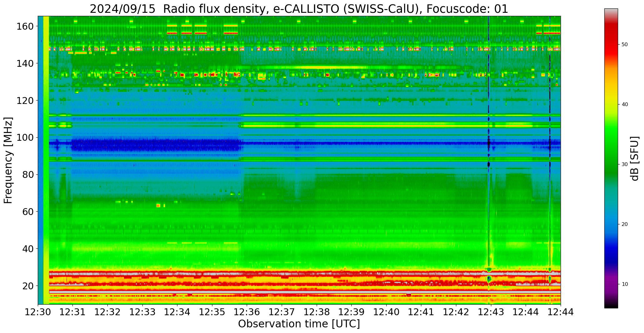The width and height of the screenshot is (644, 333).
Task: Click the '80' frequency axis label
Action: [x=28, y=174]
